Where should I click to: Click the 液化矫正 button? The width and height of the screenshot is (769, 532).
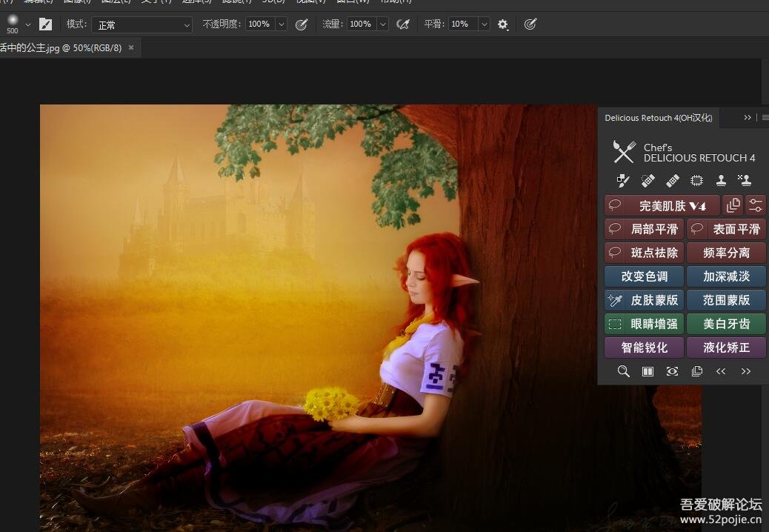coord(726,348)
